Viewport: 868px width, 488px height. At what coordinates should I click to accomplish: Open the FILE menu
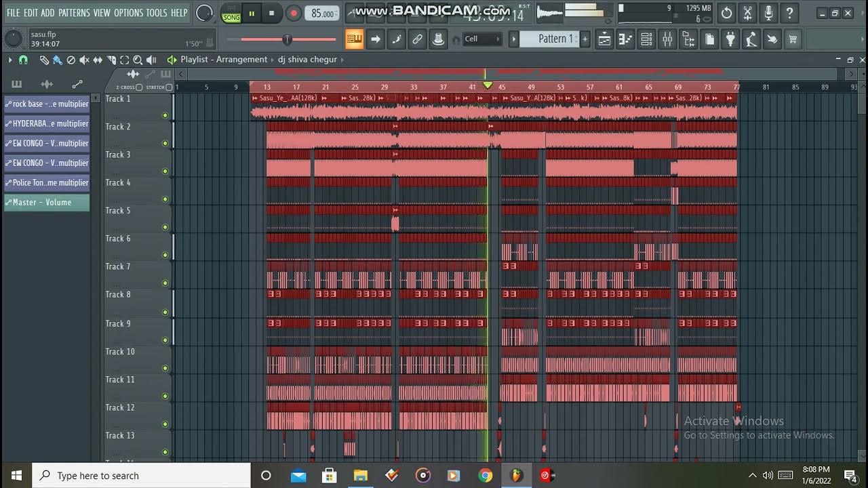pos(13,13)
